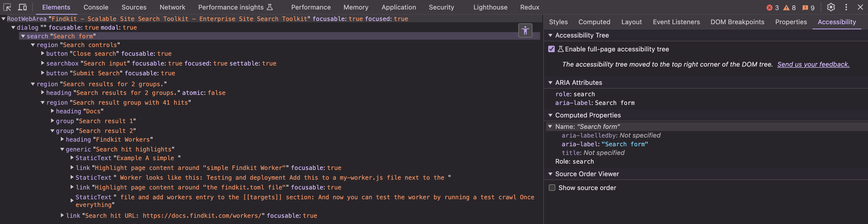Expand the group "Search result 1" node
868x224 pixels.
(52, 121)
